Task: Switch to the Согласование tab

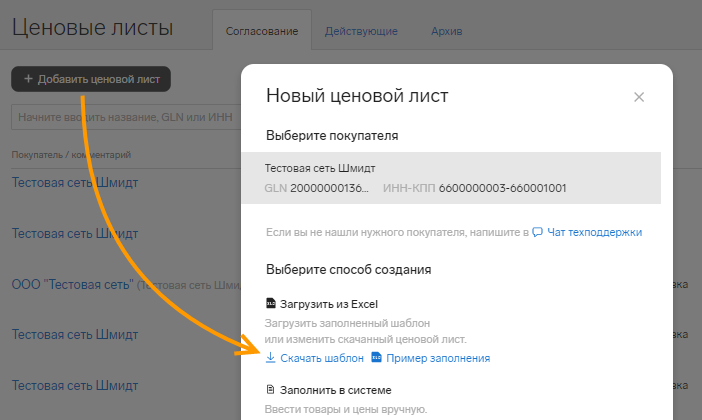Action: [262, 31]
